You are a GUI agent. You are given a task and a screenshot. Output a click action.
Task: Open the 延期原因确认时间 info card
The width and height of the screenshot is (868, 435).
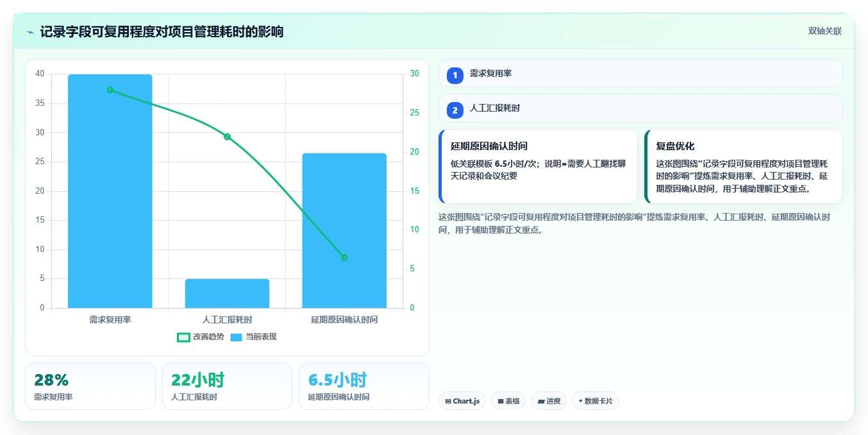538,166
